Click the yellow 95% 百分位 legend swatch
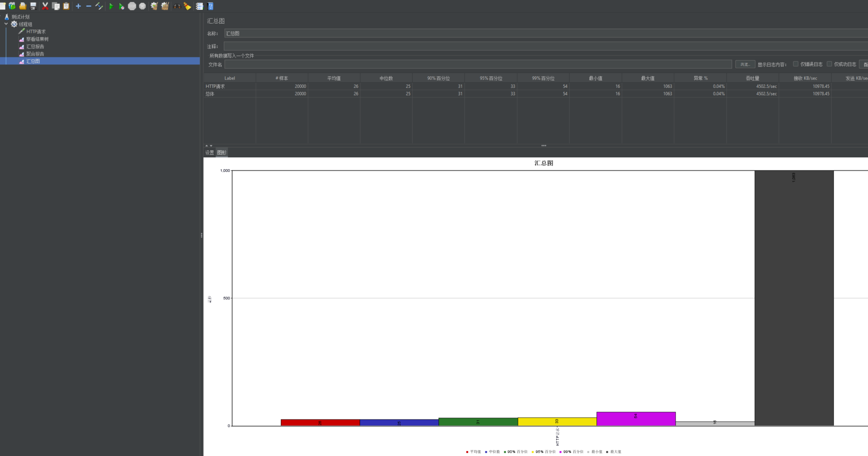This screenshot has width=868, height=456. (533, 452)
